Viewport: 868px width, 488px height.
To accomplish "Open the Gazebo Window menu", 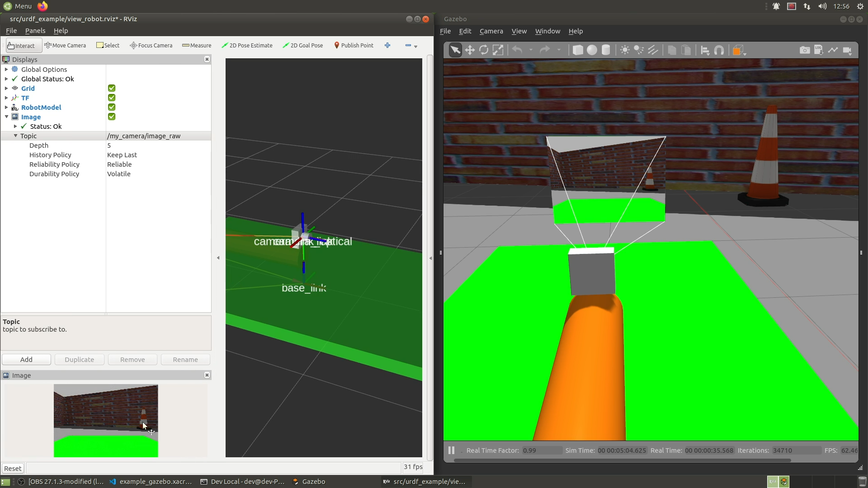I will [547, 31].
